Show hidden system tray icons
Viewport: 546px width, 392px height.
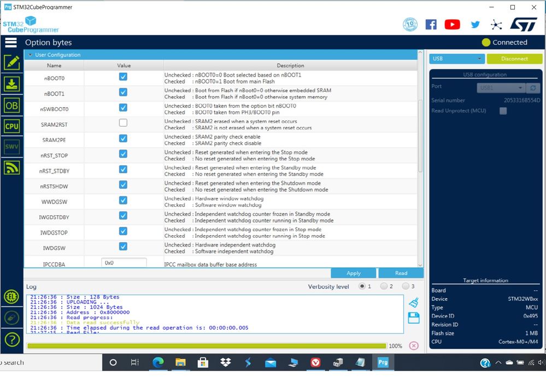tap(498, 362)
